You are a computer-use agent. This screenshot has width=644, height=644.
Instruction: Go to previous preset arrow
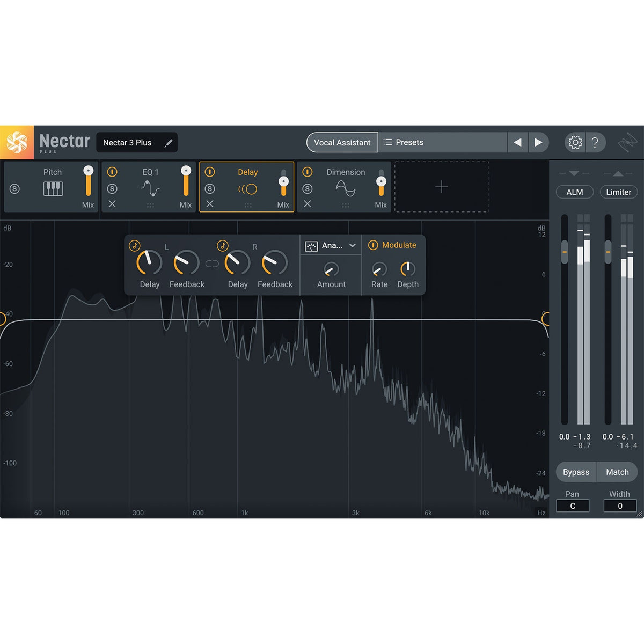coord(517,142)
